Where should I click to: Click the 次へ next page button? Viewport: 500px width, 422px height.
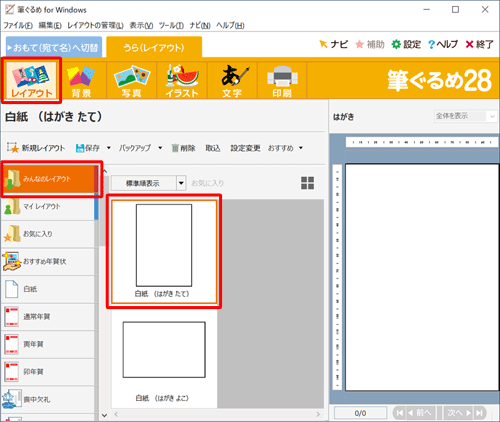(x=459, y=413)
